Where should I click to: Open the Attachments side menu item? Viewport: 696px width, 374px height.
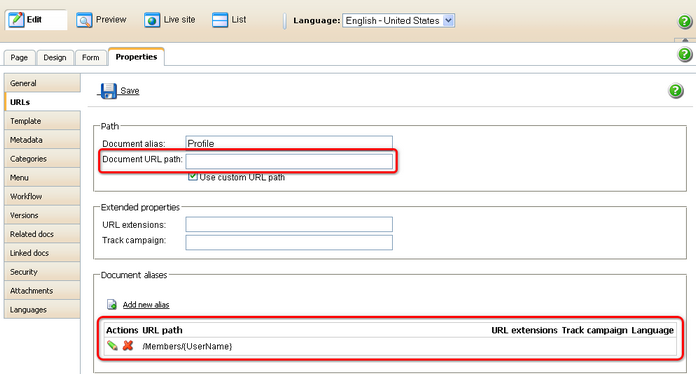coord(42,291)
